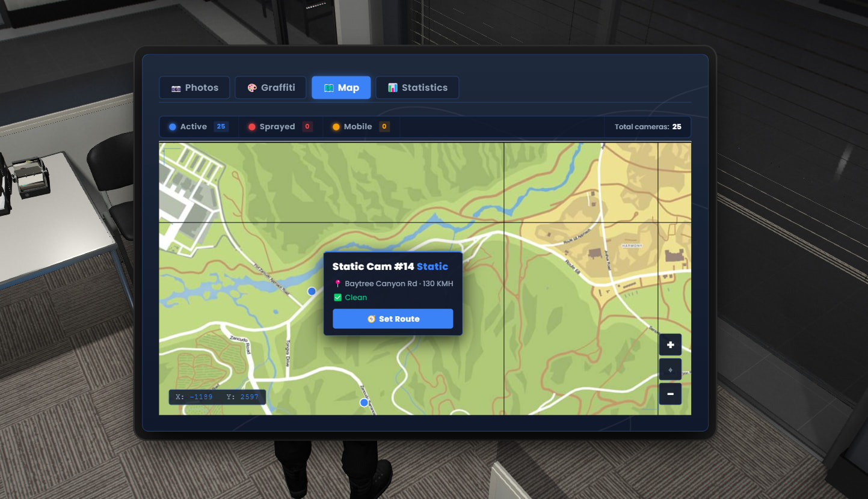Select the blue camera marker at the map's bottom edge
This screenshot has height=499, width=868.
point(364,402)
